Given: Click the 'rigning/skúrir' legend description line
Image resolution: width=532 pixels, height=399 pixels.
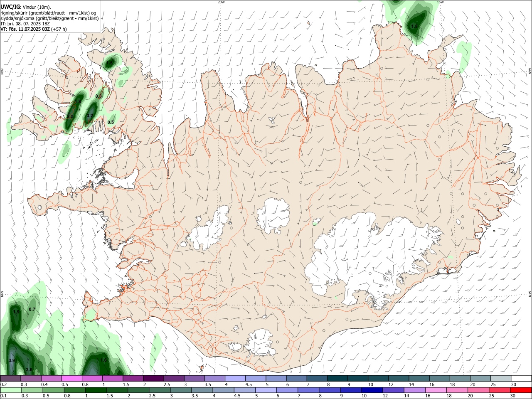Looking at the screenshot, I should tap(48, 13).
